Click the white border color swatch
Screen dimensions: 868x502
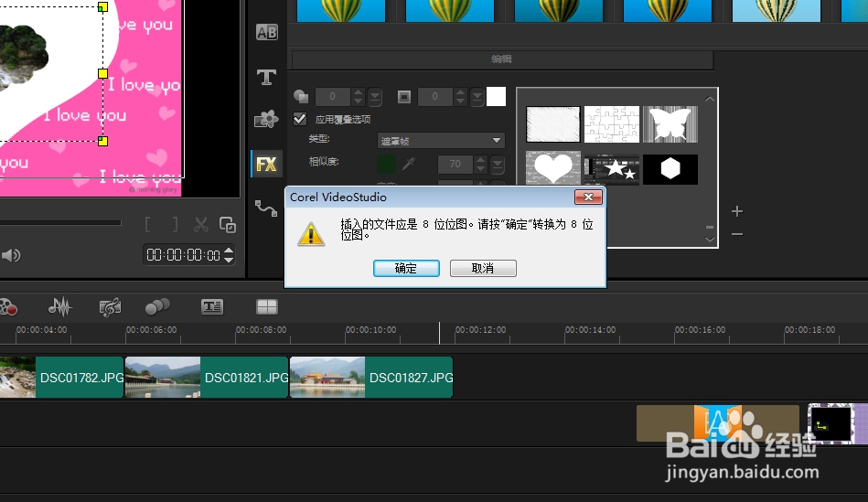coord(496,96)
